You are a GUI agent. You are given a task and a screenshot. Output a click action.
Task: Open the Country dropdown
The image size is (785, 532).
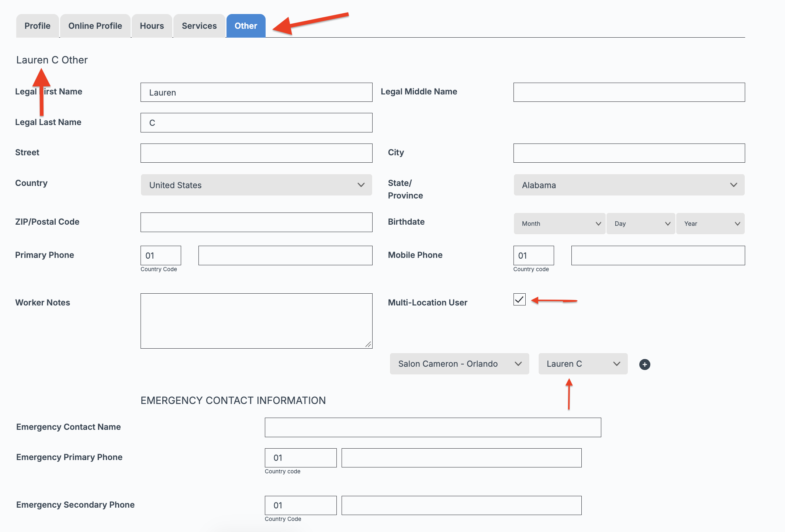[256, 185]
